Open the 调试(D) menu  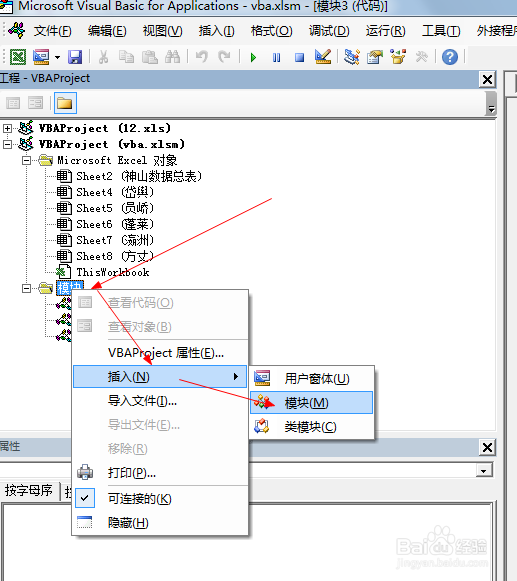[x=329, y=31]
